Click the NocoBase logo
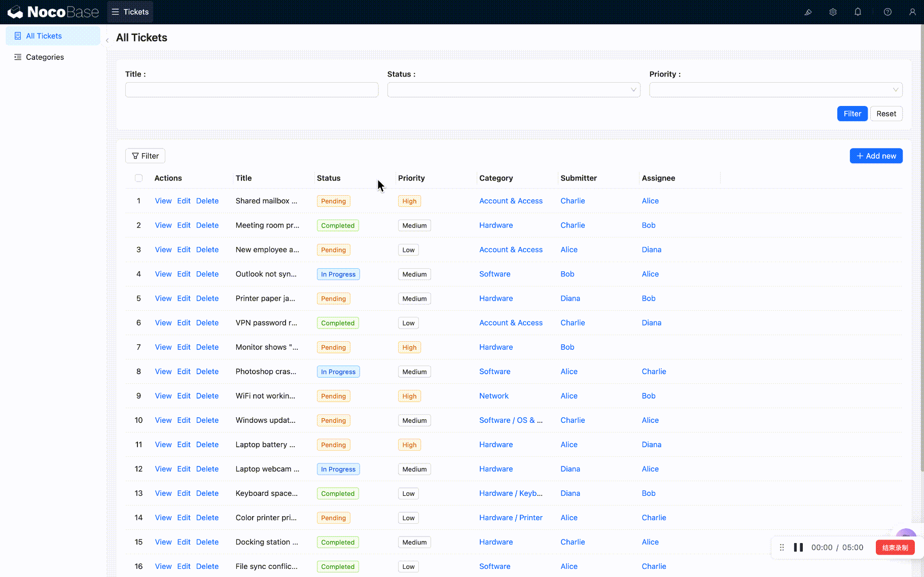The height and width of the screenshot is (577, 924). pyautogui.click(x=53, y=12)
